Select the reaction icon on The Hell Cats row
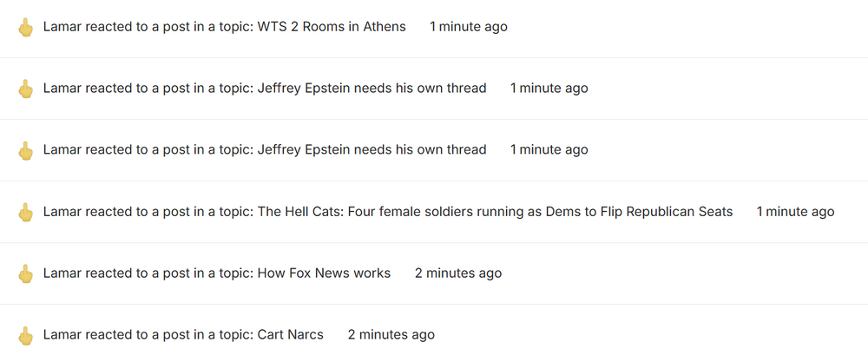Viewport: 868px width, 362px height. point(26,212)
